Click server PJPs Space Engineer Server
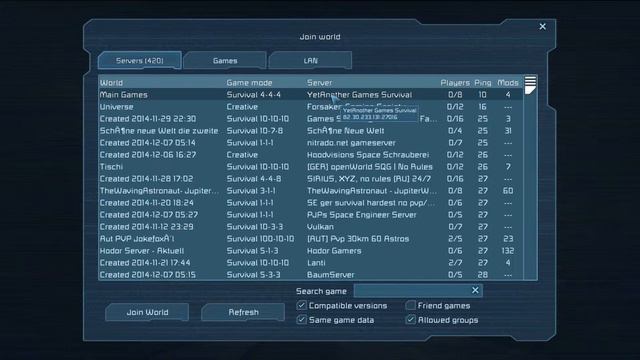 pos(362,215)
